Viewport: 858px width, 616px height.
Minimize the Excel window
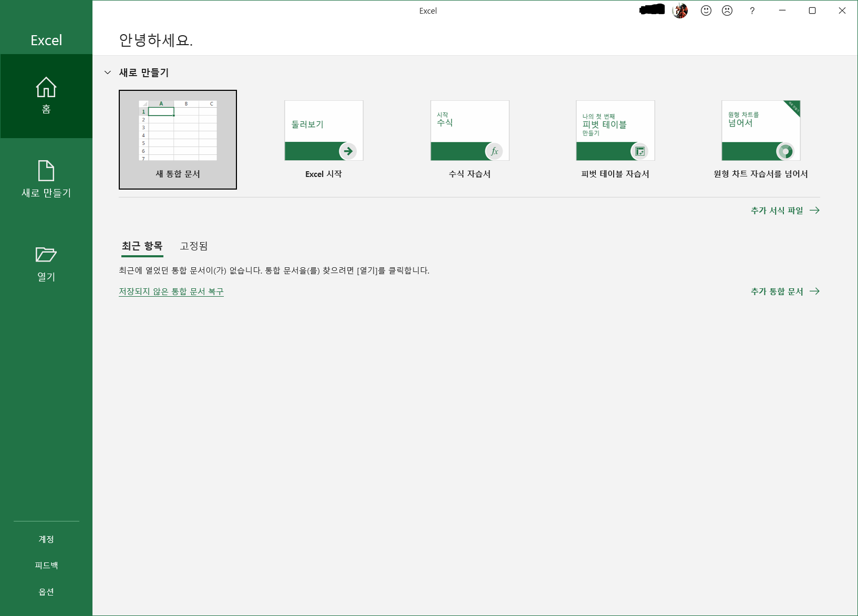782,11
